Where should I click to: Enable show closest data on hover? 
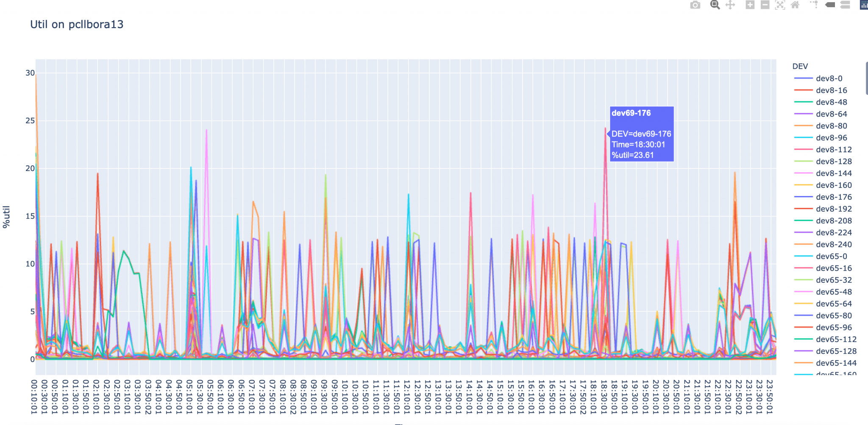(x=829, y=5)
